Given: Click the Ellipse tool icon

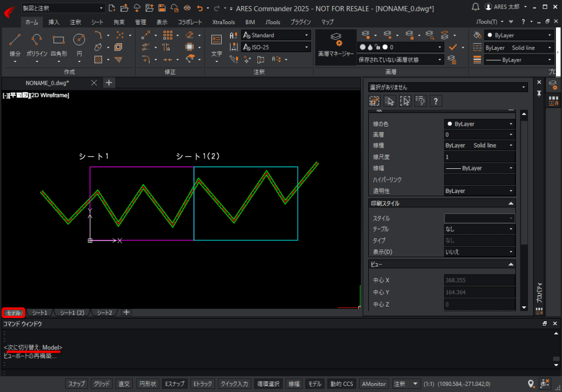Looking at the screenshot, I should tap(98, 47).
